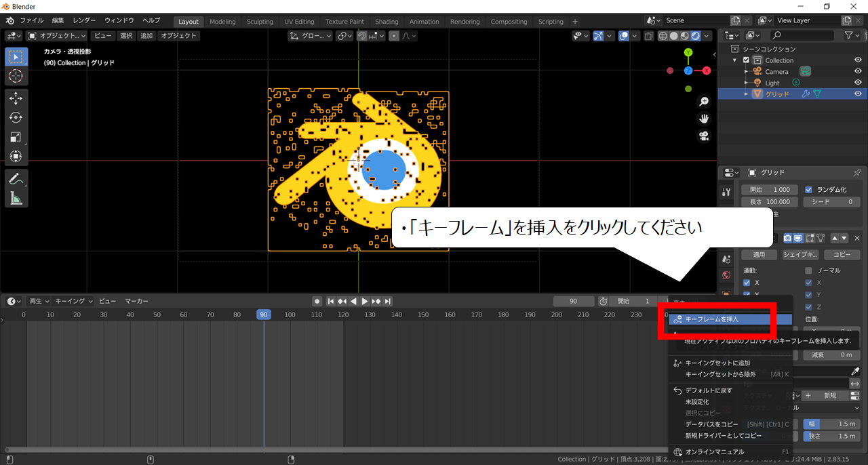The width and height of the screenshot is (868, 465).
Task: Toggle proportional editing button
Action: [x=394, y=36]
